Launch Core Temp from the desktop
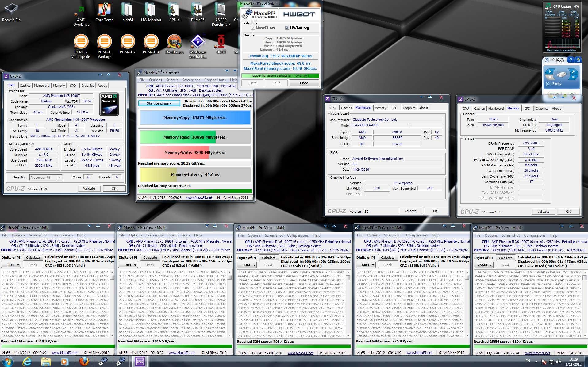The width and height of the screenshot is (588, 367). pos(104,13)
